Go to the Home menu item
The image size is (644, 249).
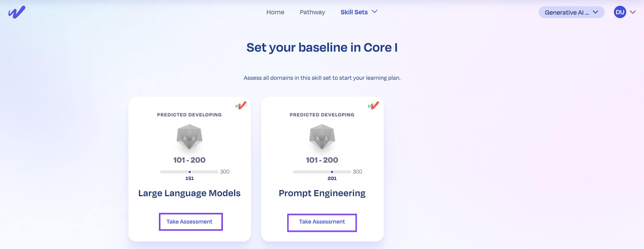(x=275, y=12)
